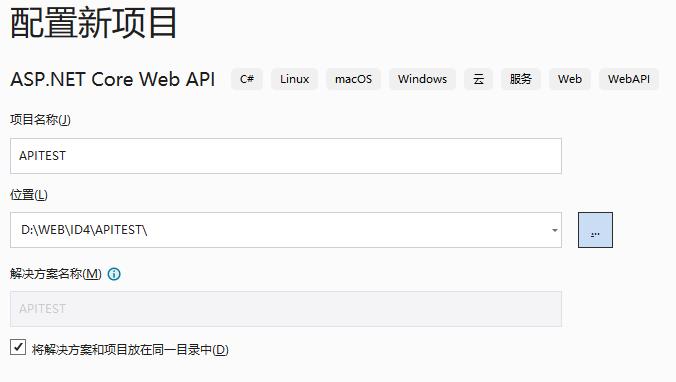Open the location browse "..." button

tap(595, 230)
